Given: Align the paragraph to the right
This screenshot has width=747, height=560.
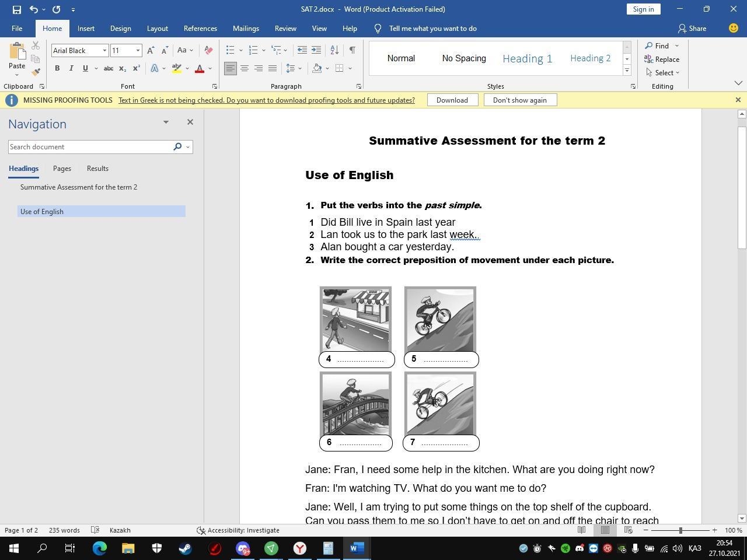Looking at the screenshot, I should pyautogui.click(x=259, y=68).
